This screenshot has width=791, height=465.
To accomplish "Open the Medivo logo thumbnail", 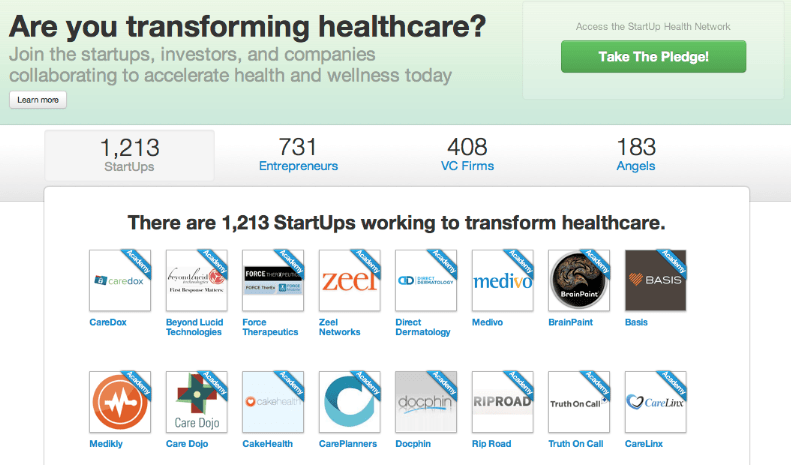I will point(502,281).
